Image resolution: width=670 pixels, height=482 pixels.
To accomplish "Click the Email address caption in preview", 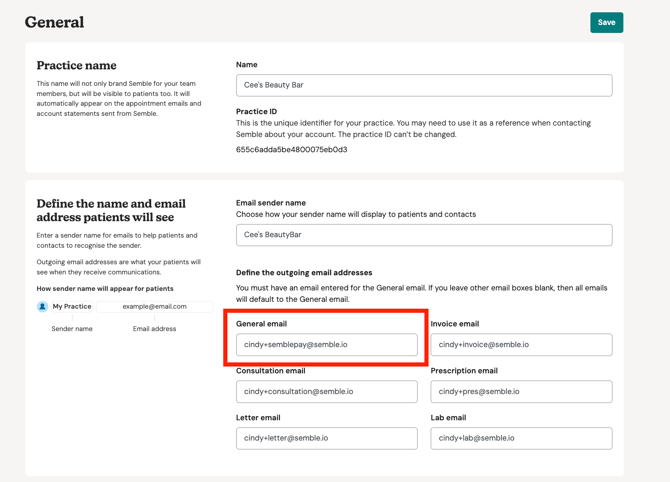I will (x=154, y=329).
